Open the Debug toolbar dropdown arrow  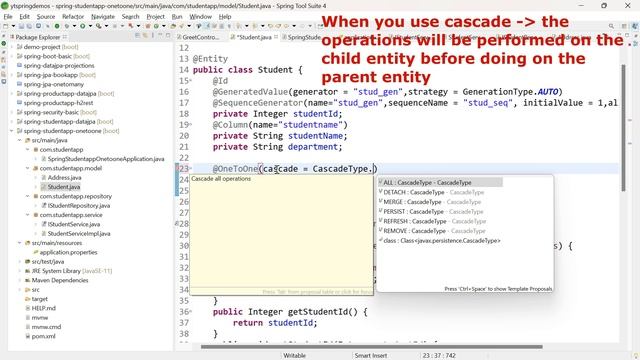pyautogui.click(x=74, y=26)
